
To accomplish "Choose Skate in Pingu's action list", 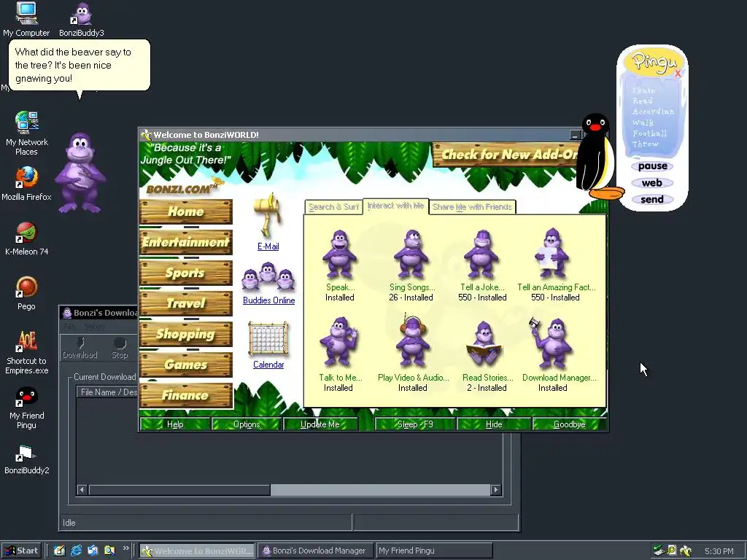I will 644,90.
